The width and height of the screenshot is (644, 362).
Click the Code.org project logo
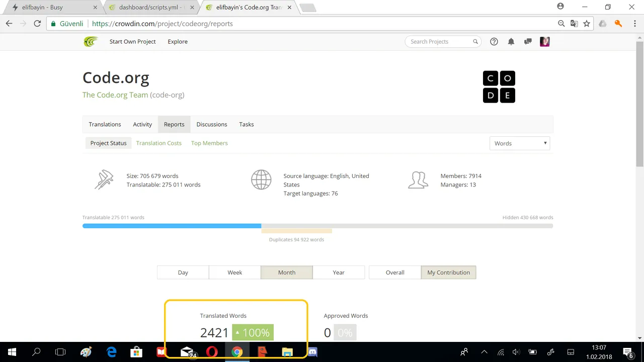click(x=499, y=87)
